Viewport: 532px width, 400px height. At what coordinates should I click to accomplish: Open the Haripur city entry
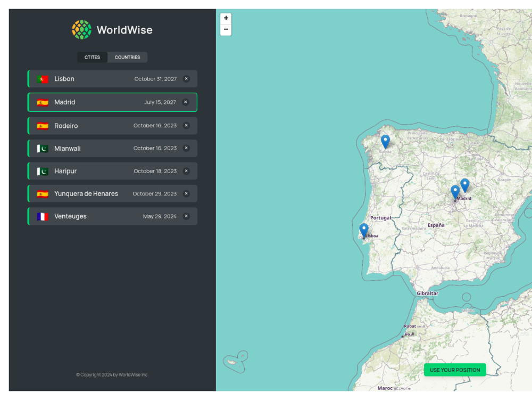pyautogui.click(x=112, y=171)
